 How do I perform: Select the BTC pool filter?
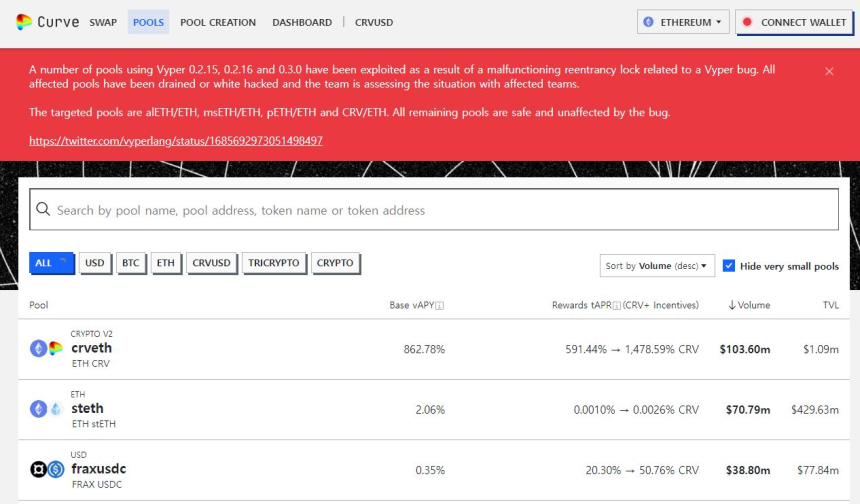coord(131,263)
